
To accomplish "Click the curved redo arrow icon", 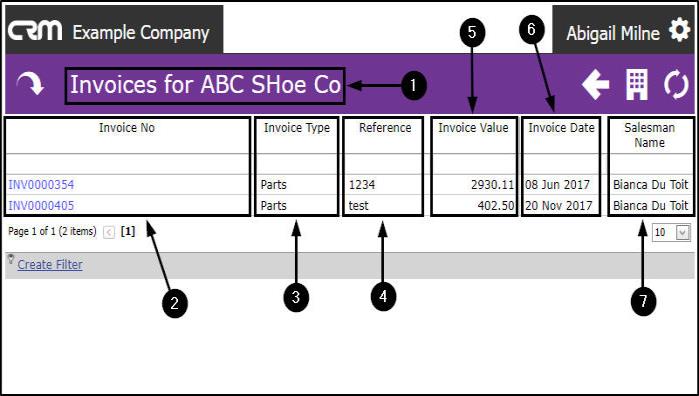I will (x=30, y=84).
